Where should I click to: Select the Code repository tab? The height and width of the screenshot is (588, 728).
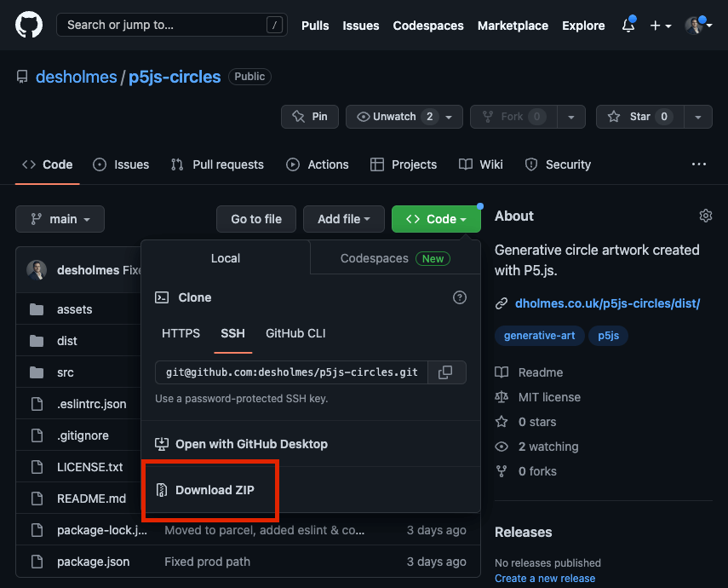click(48, 164)
